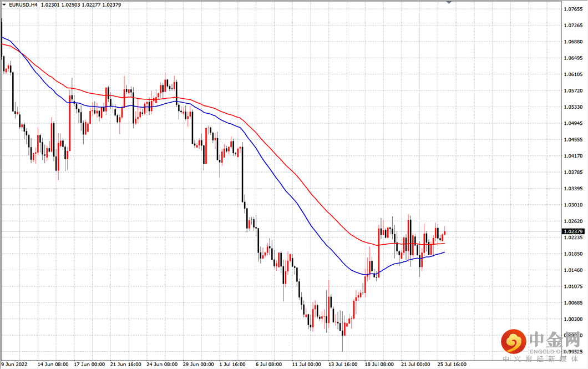Click the 18 Jul 08:00 time label

(x=379, y=364)
